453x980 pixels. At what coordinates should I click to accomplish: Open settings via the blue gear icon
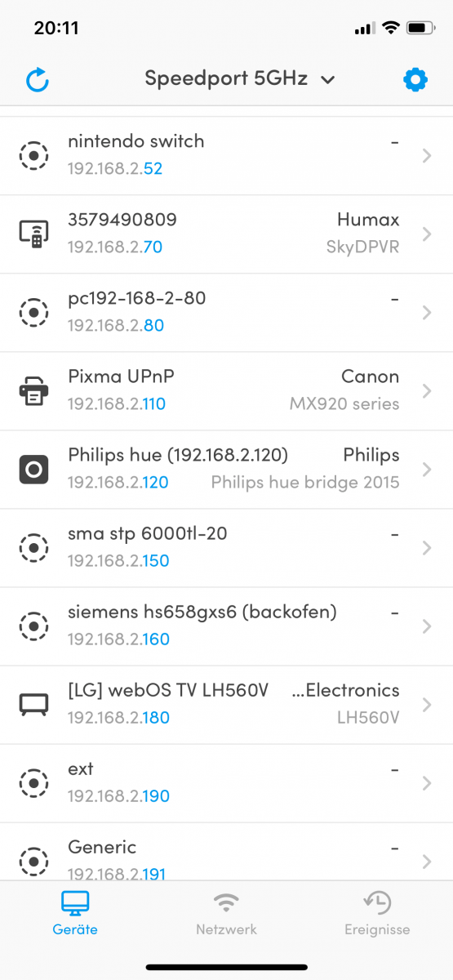point(415,80)
